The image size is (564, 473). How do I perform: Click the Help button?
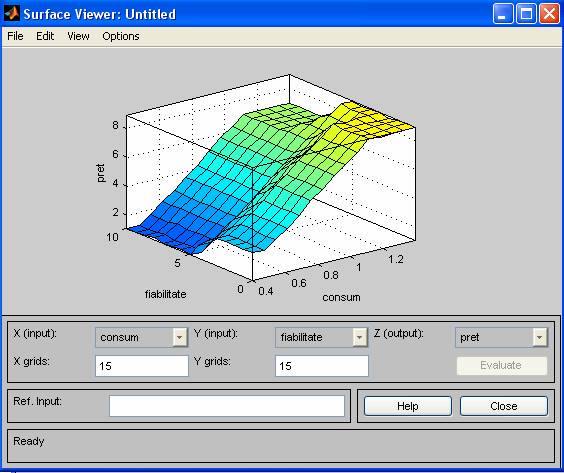tap(408, 406)
